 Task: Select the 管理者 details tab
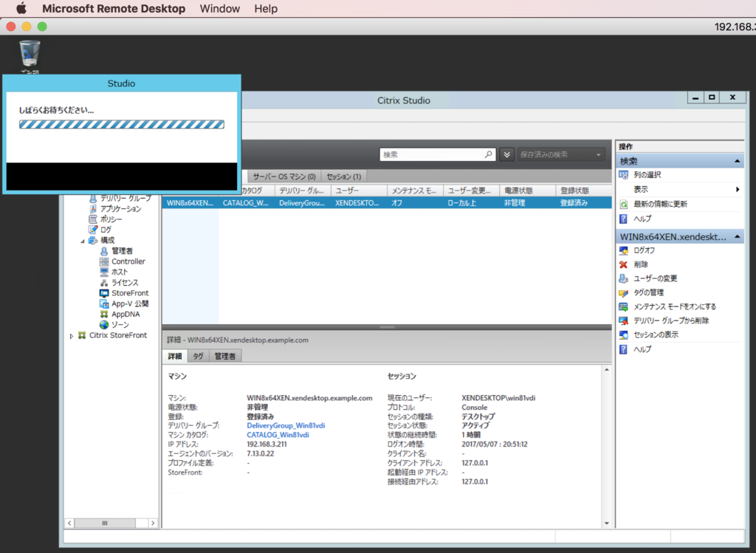click(225, 357)
